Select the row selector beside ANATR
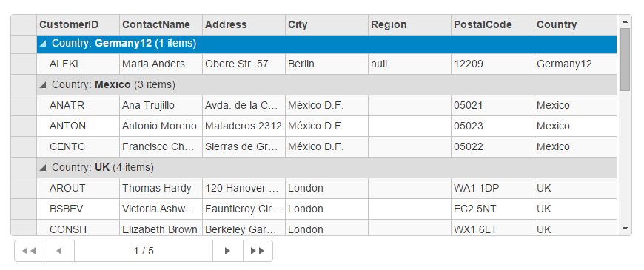Image resolution: width=644 pixels, height=270 pixels. tap(24, 106)
